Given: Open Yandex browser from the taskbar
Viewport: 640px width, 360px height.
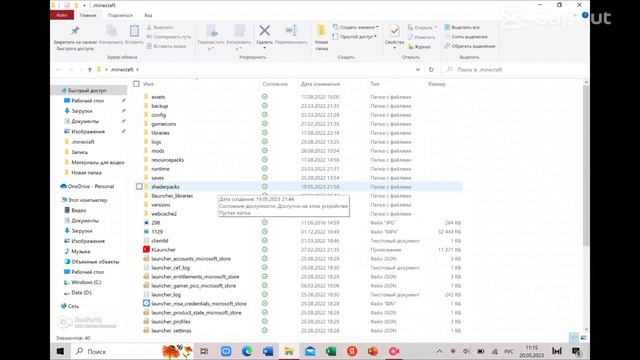Looking at the screenshot, I should click(352, 351).
